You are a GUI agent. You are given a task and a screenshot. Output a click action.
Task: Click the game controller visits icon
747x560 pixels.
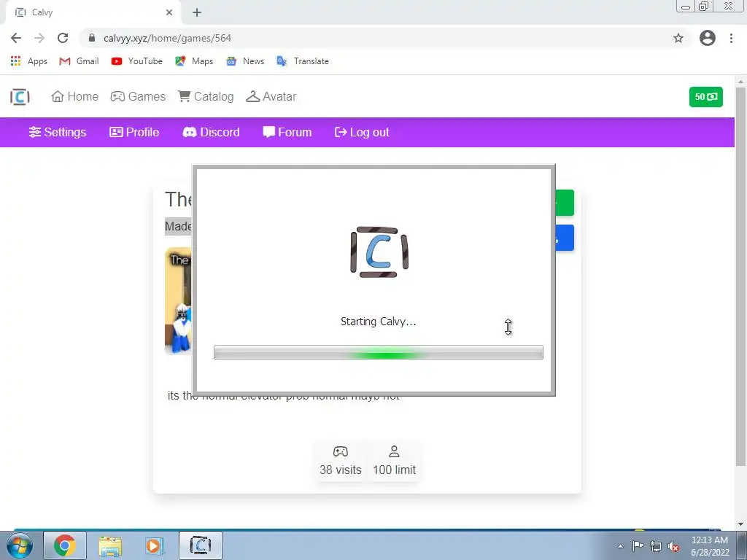[340, 451]
